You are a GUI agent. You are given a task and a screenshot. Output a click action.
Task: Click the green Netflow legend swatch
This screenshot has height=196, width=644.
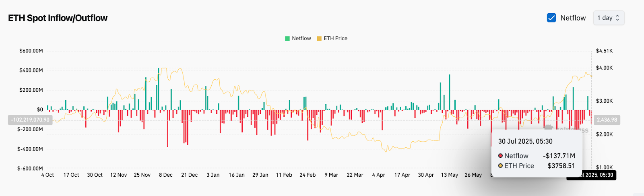[x=287, y=39]
